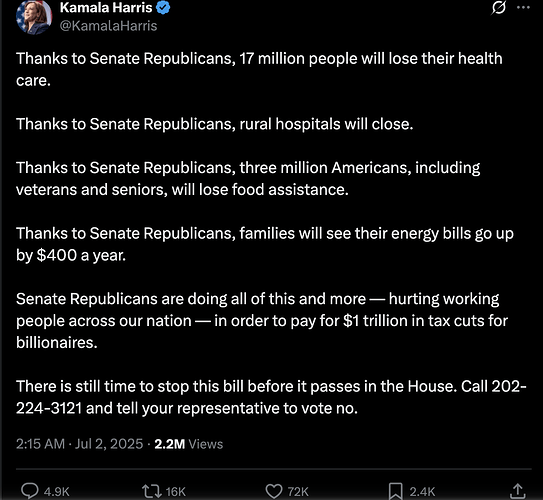Click the reply speech bubble icon
This screenshot has width=543, height=500.
[x=30, y=491]
